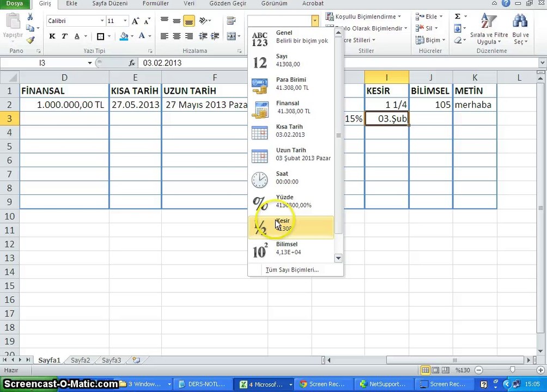Click the Page Layout view icon
The height and width of the screenshot is (392, 547).
[x=435, y=370]
